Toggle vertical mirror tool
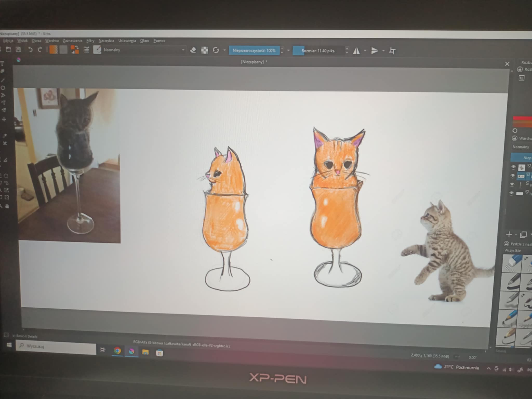The width and height of the screenshot is (532, 399). pos(374,51)
